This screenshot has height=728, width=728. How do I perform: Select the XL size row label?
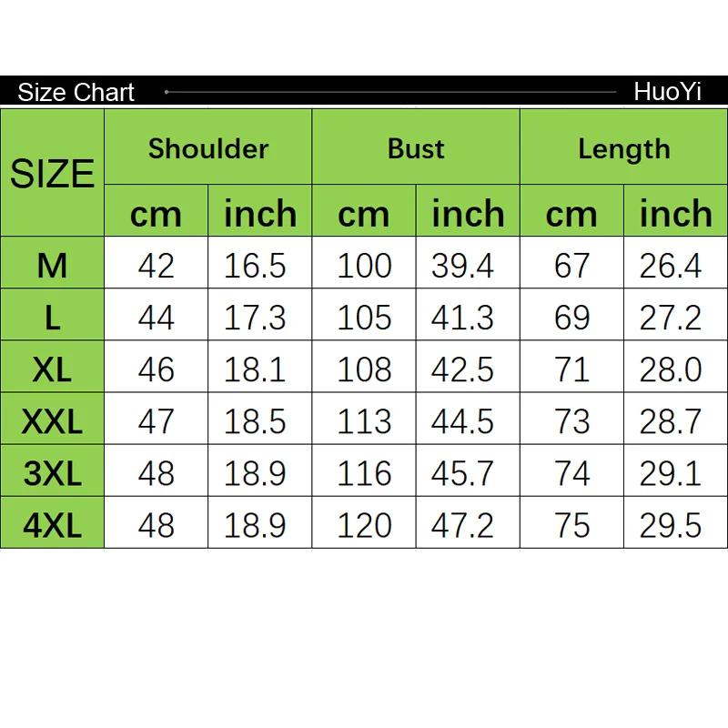[52, 369]
